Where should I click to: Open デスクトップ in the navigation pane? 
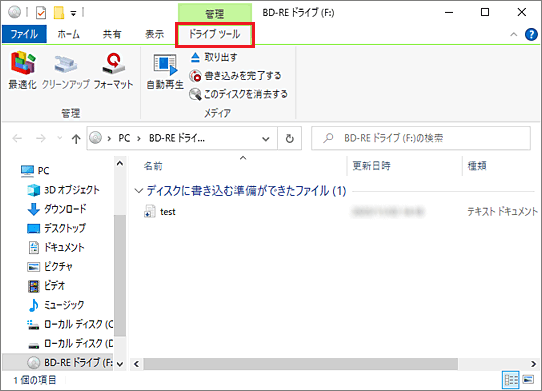click(56, 228)
